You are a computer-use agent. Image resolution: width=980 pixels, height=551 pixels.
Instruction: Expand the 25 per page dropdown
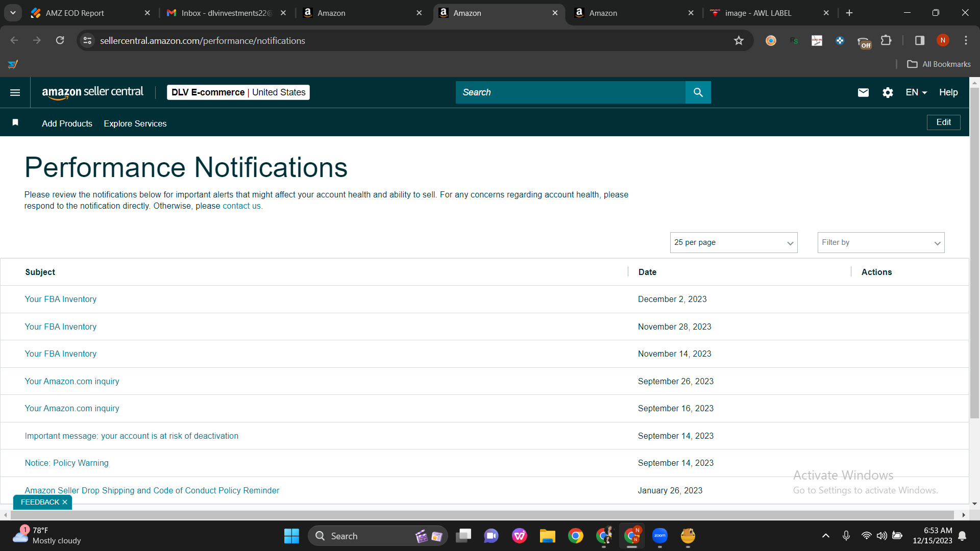coord(733,242)
